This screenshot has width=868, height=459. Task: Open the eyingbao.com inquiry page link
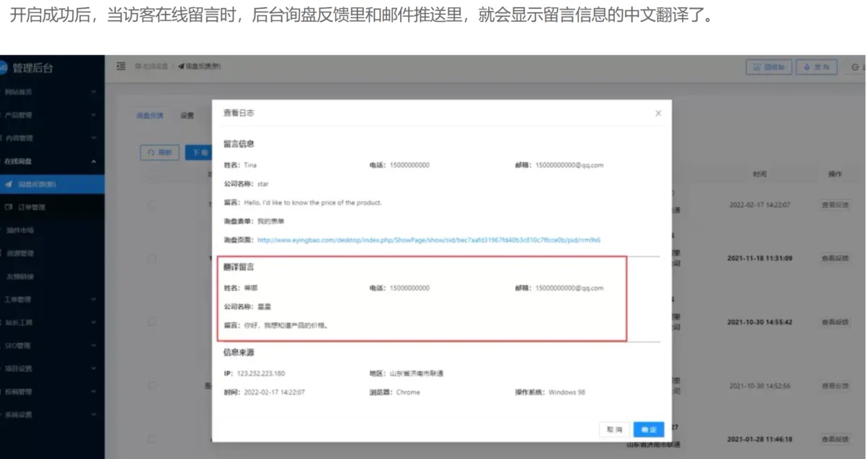[428, 240]
